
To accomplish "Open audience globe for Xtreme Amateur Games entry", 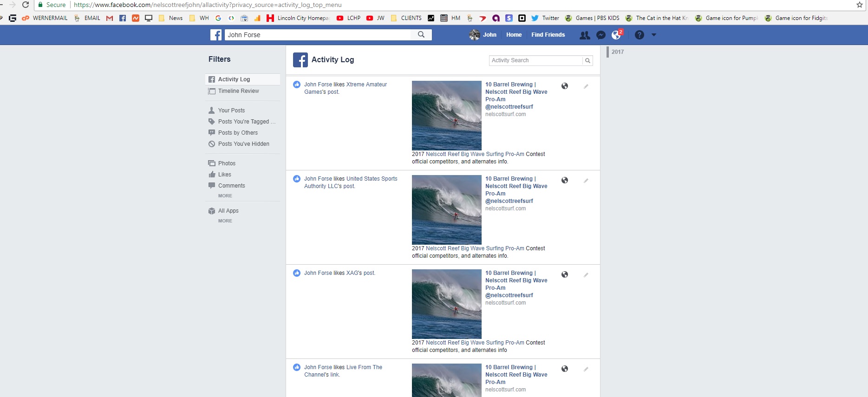I will point(565,86).
